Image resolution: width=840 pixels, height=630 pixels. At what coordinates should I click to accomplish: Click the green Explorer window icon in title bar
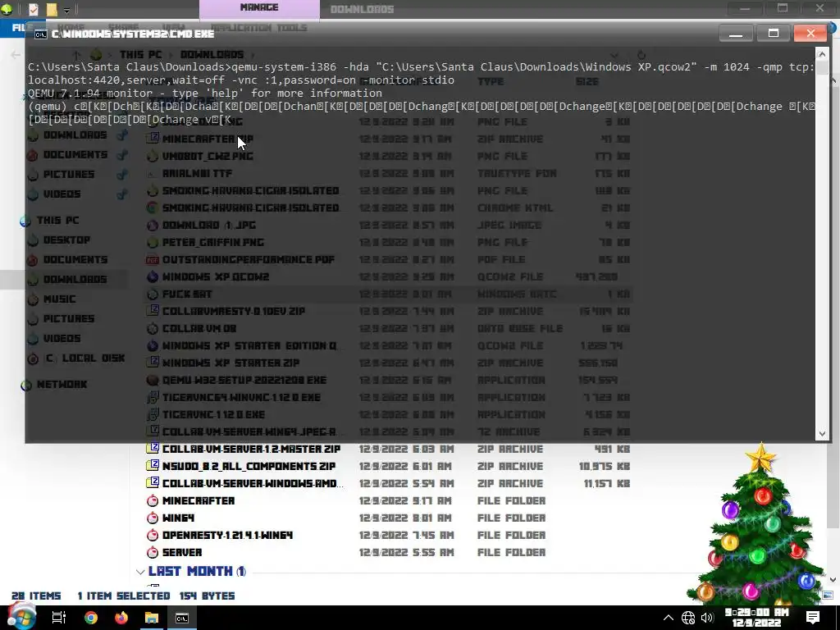tap(7, 9)
